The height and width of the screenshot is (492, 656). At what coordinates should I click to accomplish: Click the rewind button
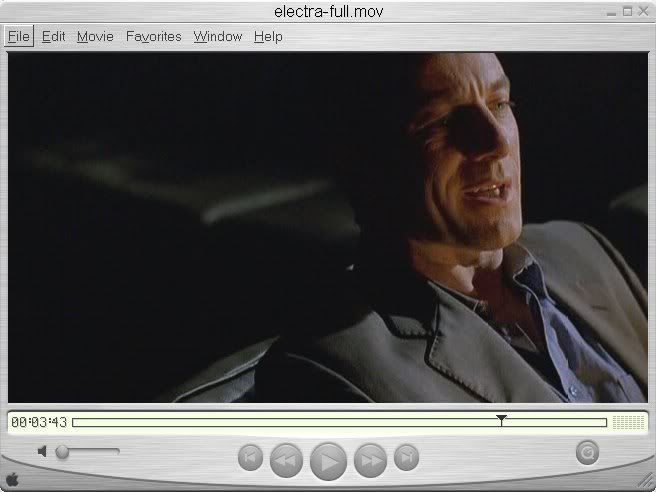click(x=287, y=460)
